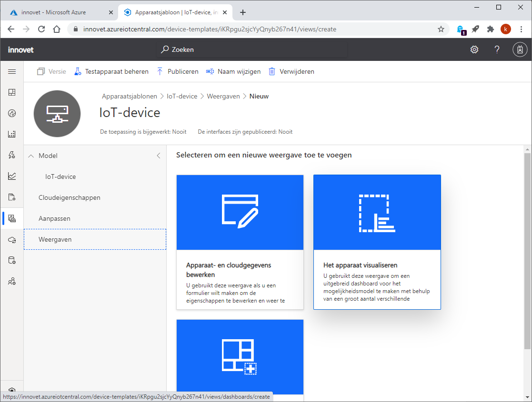This screenshot has width=532, height=402.
Task: Go to IoT-device breadcrumb link
Action: point(182,96)
